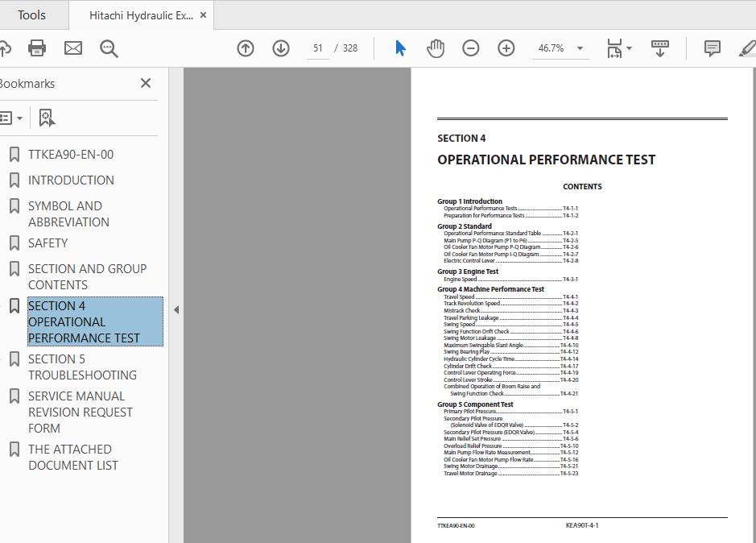
Task: Open the sticky note comment tool
Action: (711, 48)
